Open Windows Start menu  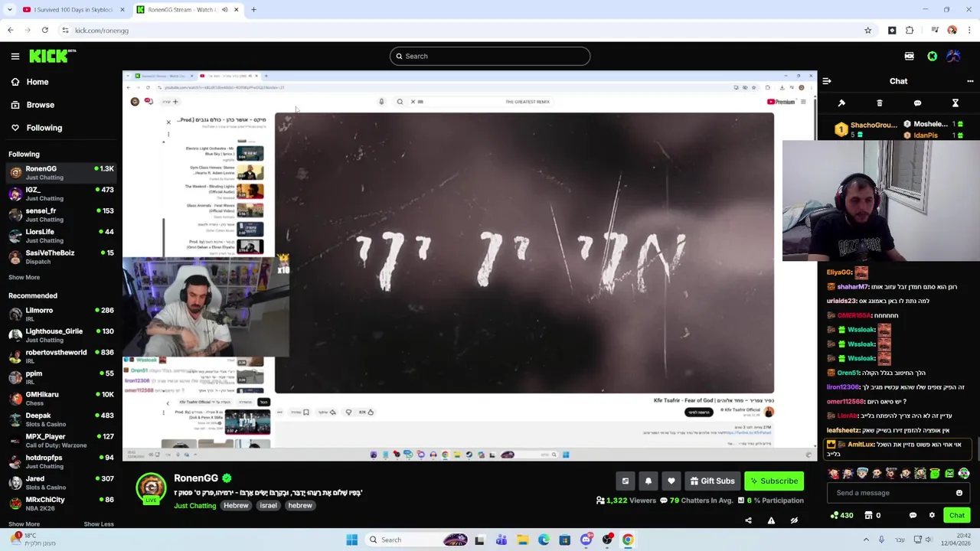[351, 540]
